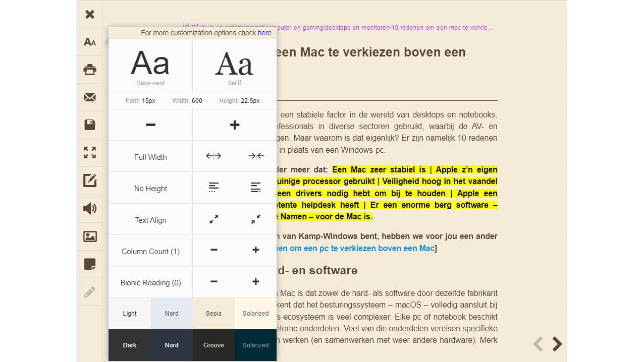Narrow the text column with inward arrows

256,156
